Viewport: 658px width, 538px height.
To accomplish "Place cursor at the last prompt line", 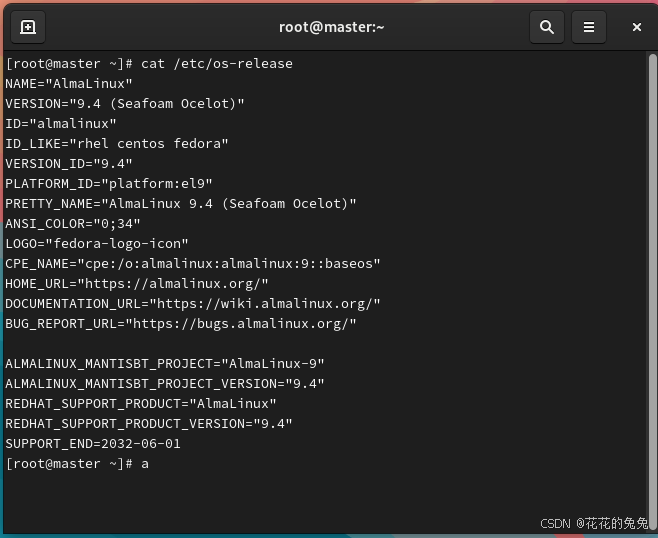I will click(77, 464).
